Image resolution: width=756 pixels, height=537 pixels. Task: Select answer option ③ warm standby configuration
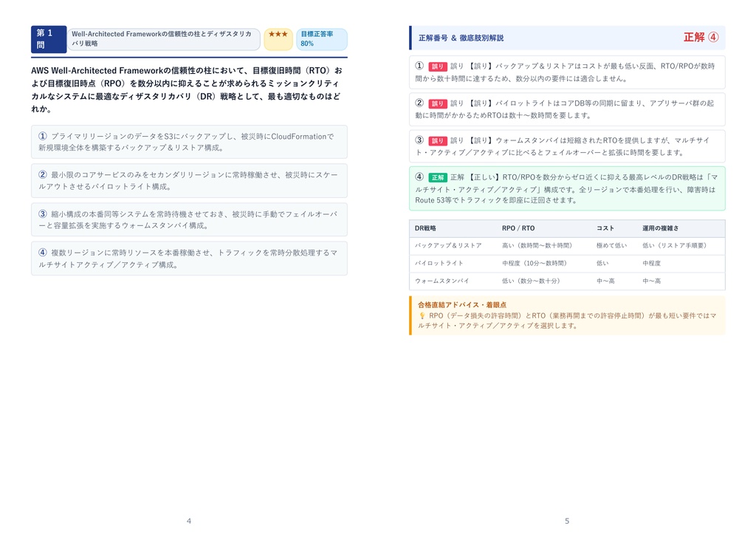[189, 219]
